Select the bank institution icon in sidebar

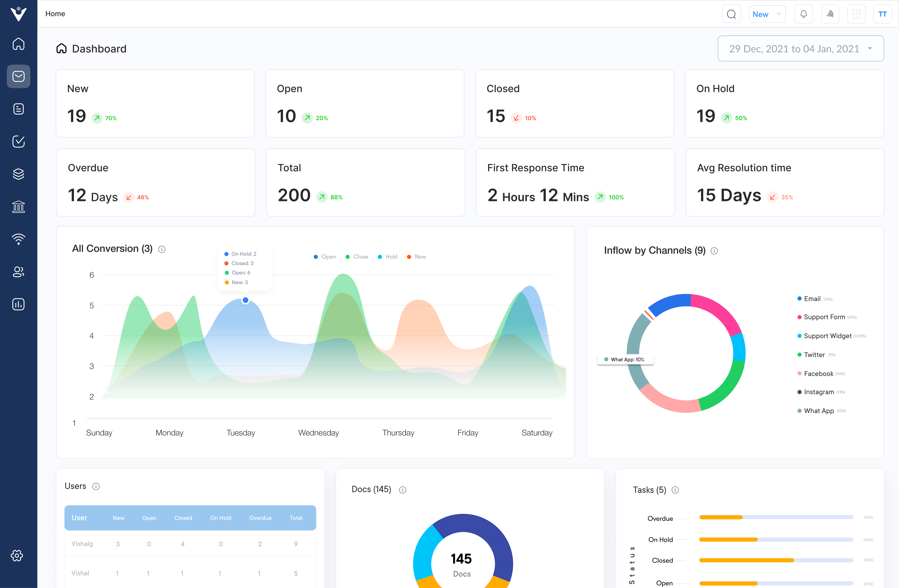(x=18, y=206)
